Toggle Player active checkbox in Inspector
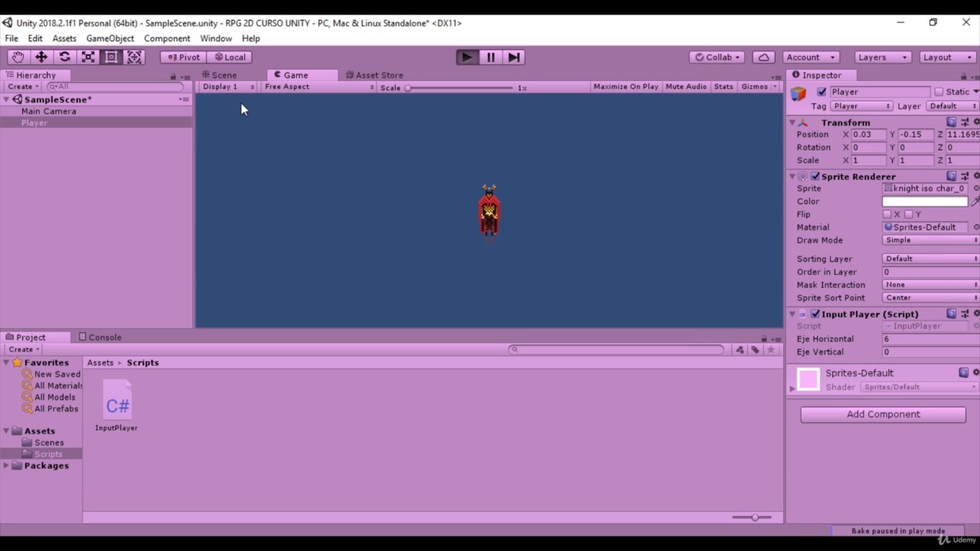The width and height of the screenshot is (980, 551). coord(822,92)
